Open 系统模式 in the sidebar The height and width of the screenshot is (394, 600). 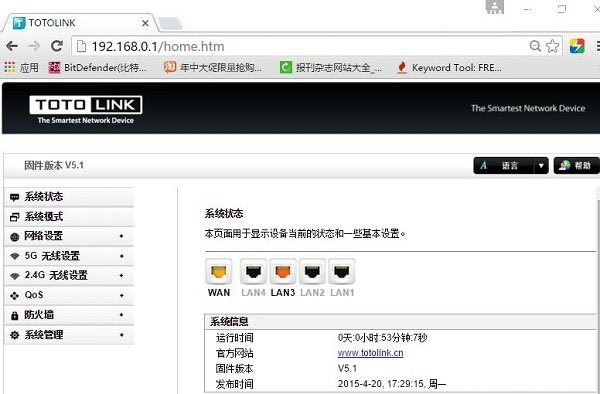pos(69,217)
